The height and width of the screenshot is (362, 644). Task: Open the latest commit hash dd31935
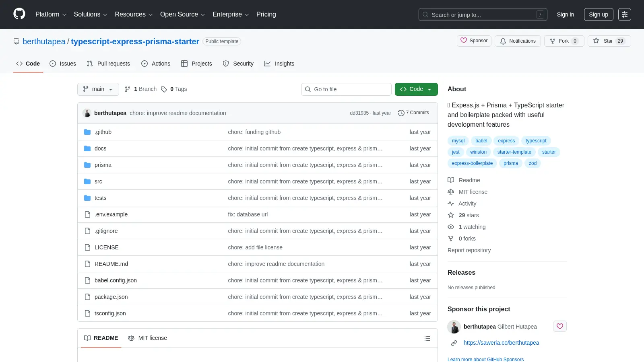tap(359, 113)
